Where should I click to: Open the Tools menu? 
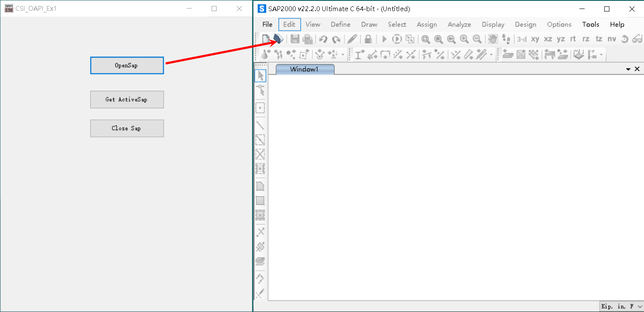pos(591,24)
